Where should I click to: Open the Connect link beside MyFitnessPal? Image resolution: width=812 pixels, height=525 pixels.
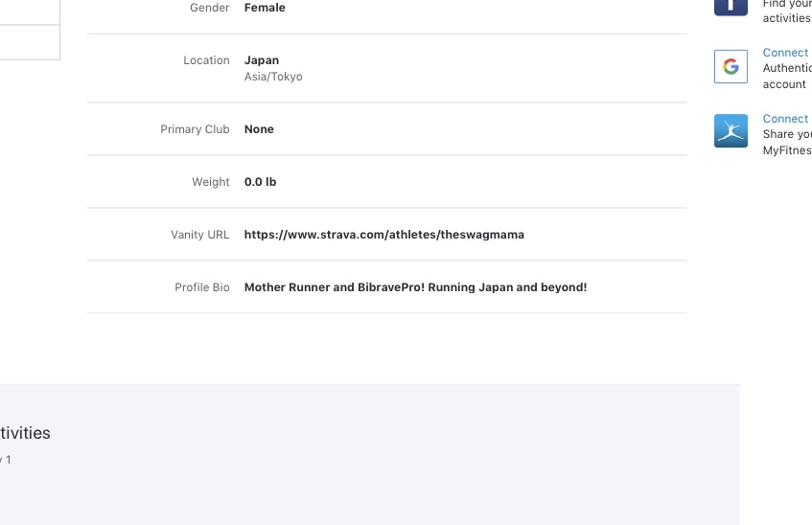[x=785, y=119]
